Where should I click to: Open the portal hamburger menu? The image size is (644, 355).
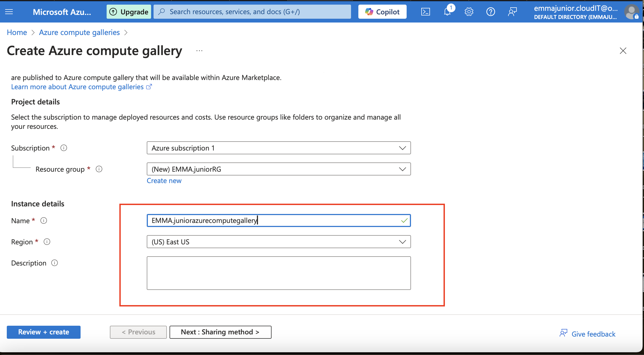pyautogui.click(x=9, y=12)
